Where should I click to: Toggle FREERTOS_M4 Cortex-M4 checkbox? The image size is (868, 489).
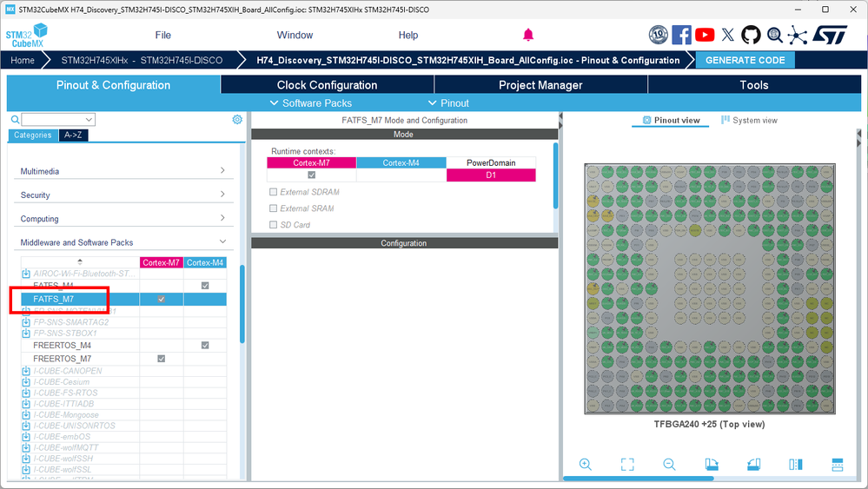coord(205,345)
